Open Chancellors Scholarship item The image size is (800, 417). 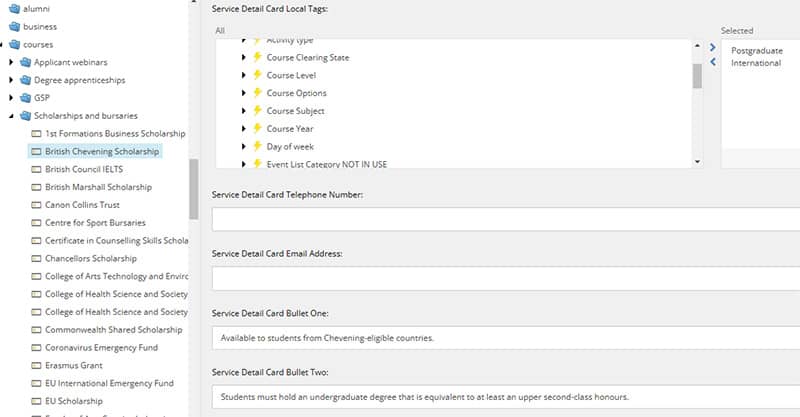point(91,258)
